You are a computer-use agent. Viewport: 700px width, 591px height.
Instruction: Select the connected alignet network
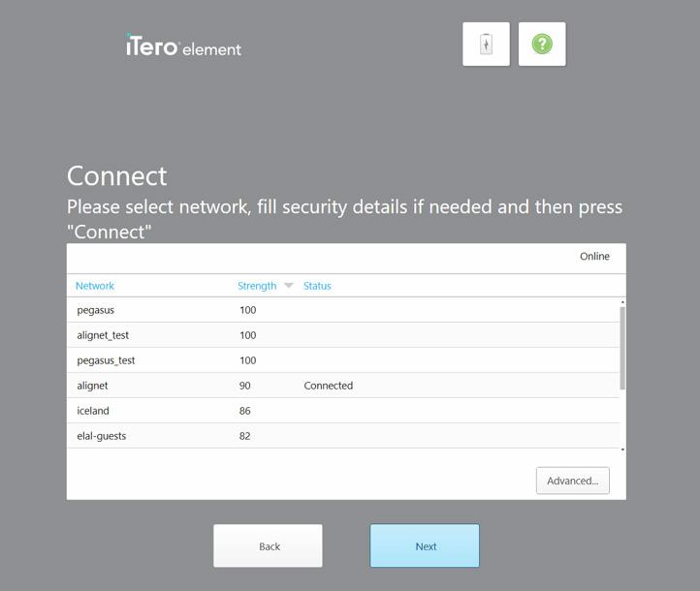click(x=343, y=386)
